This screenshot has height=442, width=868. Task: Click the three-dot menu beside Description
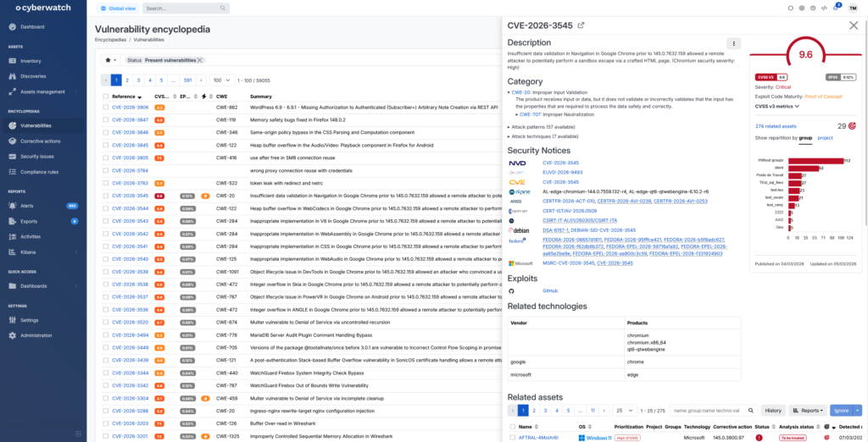[x=734, y=43]
